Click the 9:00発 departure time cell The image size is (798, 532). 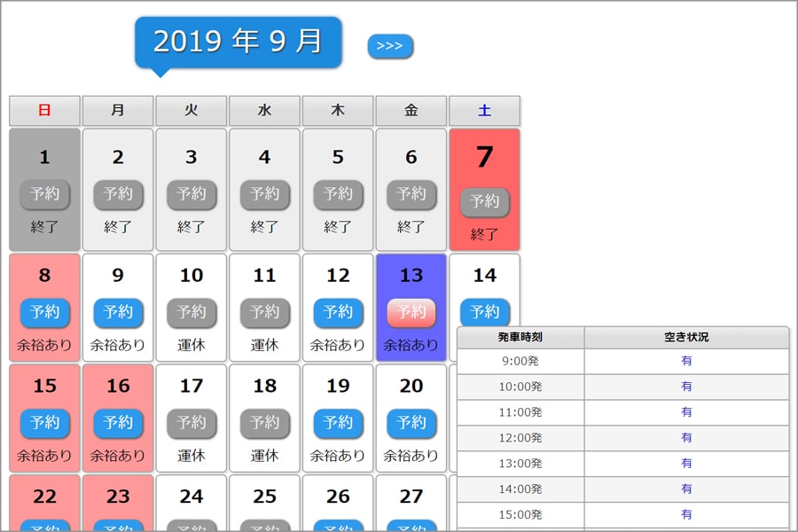click(520, 361)
